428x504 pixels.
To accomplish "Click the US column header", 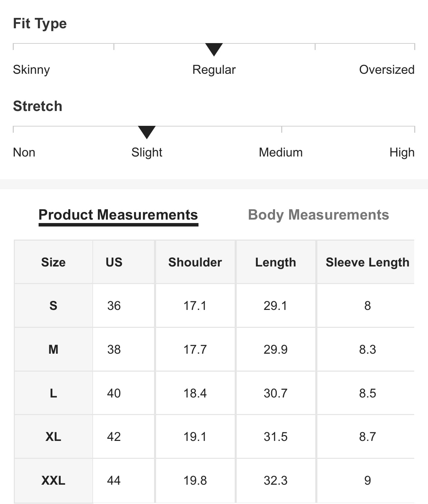I will tap(114, 262).
